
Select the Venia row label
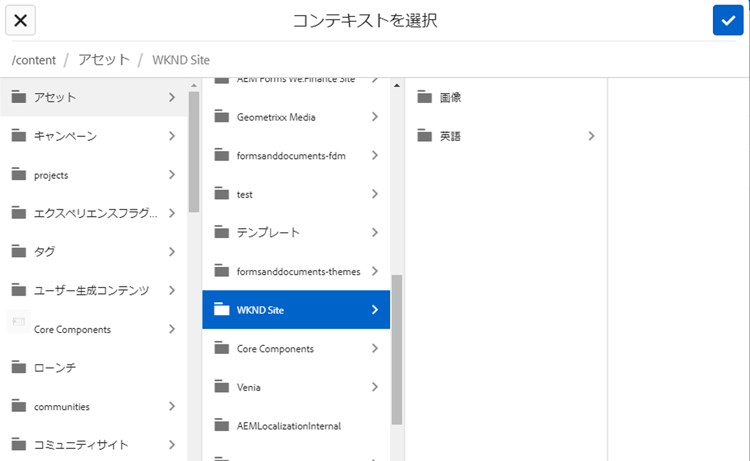(249, 387)
